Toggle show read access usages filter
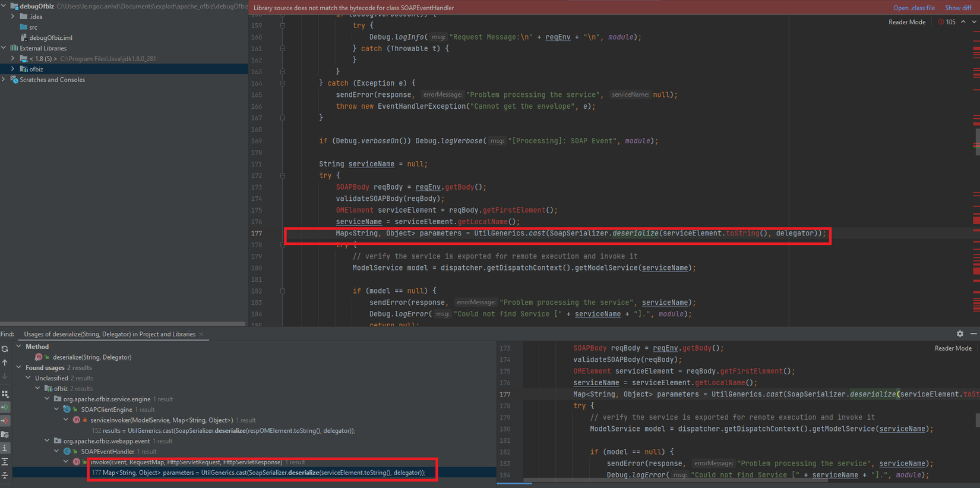 (5, 407)
